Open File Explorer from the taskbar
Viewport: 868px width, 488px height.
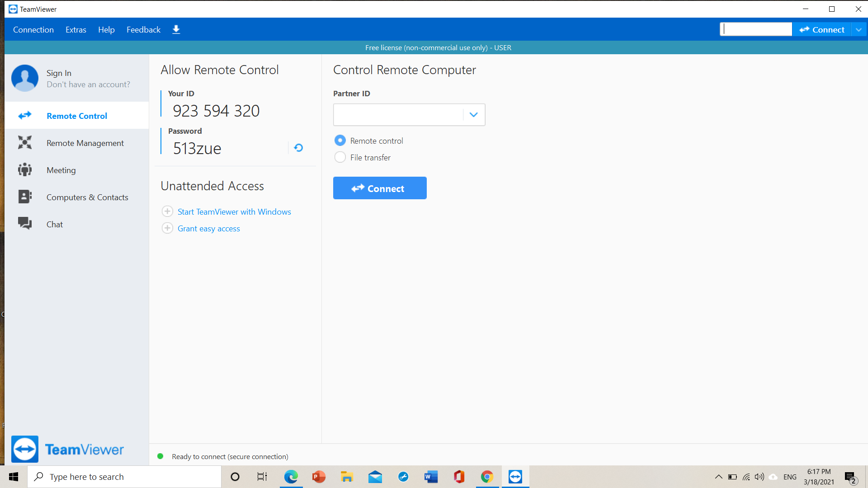click(347, 477)
